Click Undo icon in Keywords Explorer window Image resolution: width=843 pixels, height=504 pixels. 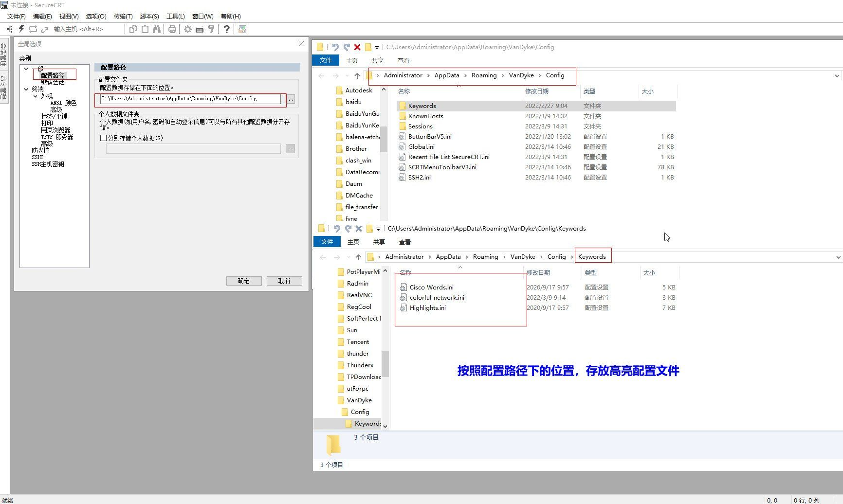(337, 229)
